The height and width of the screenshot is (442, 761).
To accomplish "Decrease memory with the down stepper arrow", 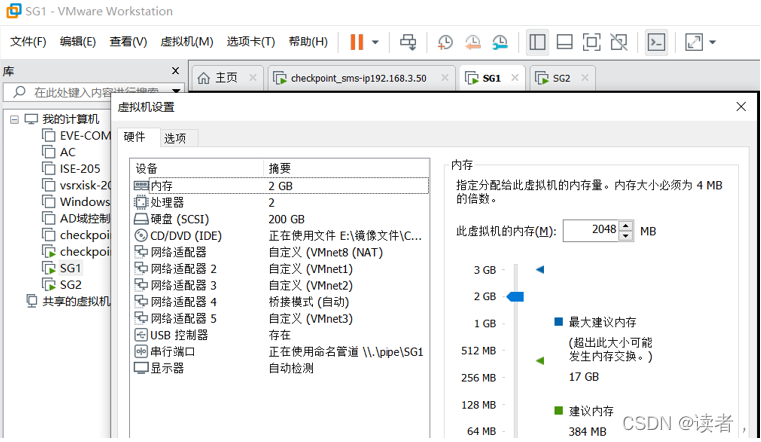I will (x=626, y=236).
